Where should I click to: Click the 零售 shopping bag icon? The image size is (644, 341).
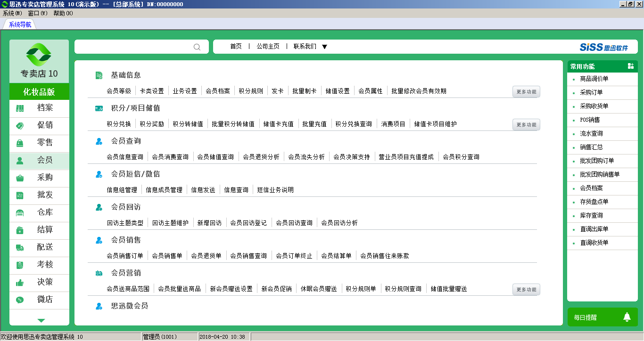coord(20,143)
